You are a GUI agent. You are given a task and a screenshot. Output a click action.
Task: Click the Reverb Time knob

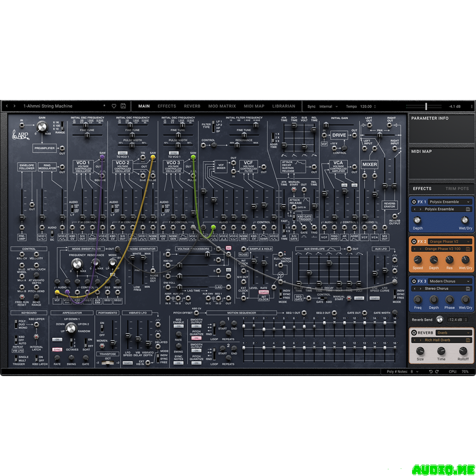tap(441, 351)
